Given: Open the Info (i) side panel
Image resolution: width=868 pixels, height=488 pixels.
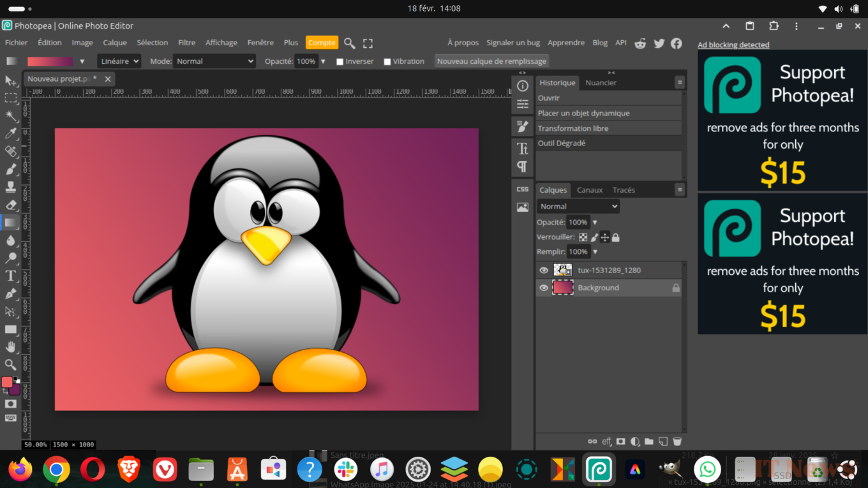Looking at the screenshot, I should point(523,85).
